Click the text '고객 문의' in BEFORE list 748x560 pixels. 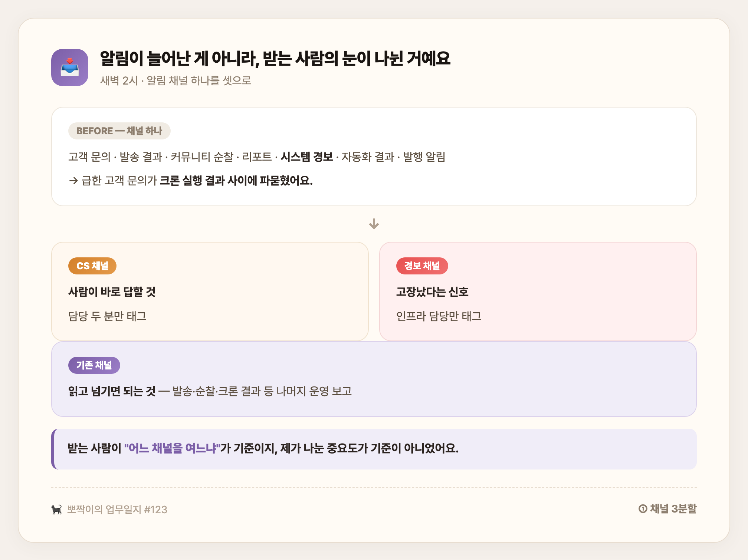coord(89,157)
